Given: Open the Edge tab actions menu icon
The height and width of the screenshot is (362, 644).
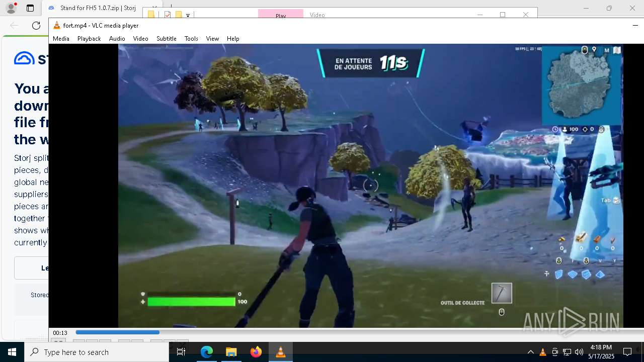Looking at the screenshot, I should (30, 8).
